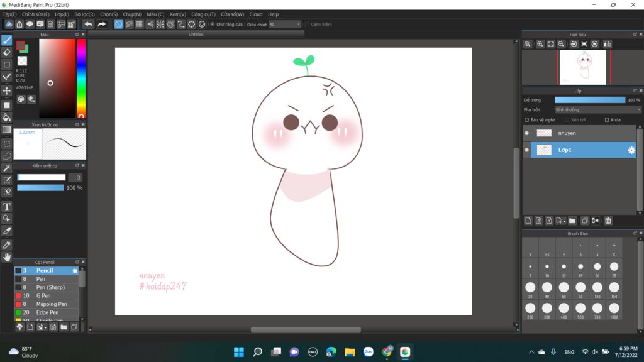Select the Eyedropper tool
This screenshot has width=644, height=362.
(x=6, y=245)
